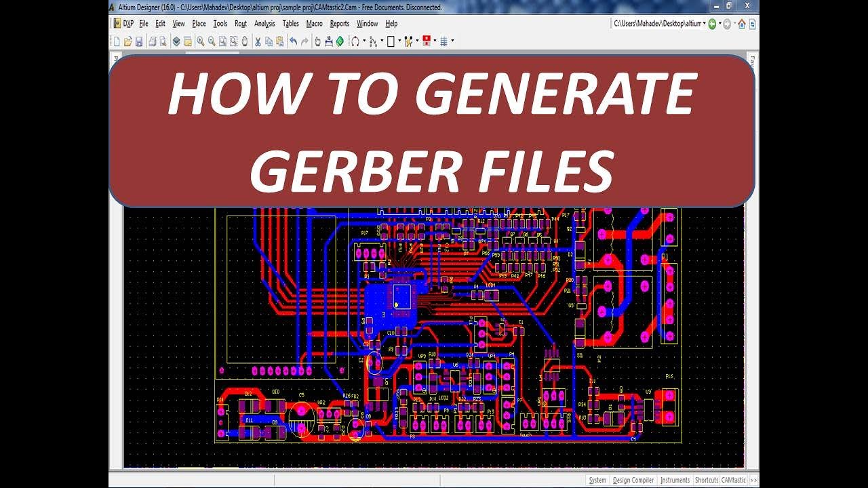Open the View menu
The image size is (868, 488).
(178, 24)
